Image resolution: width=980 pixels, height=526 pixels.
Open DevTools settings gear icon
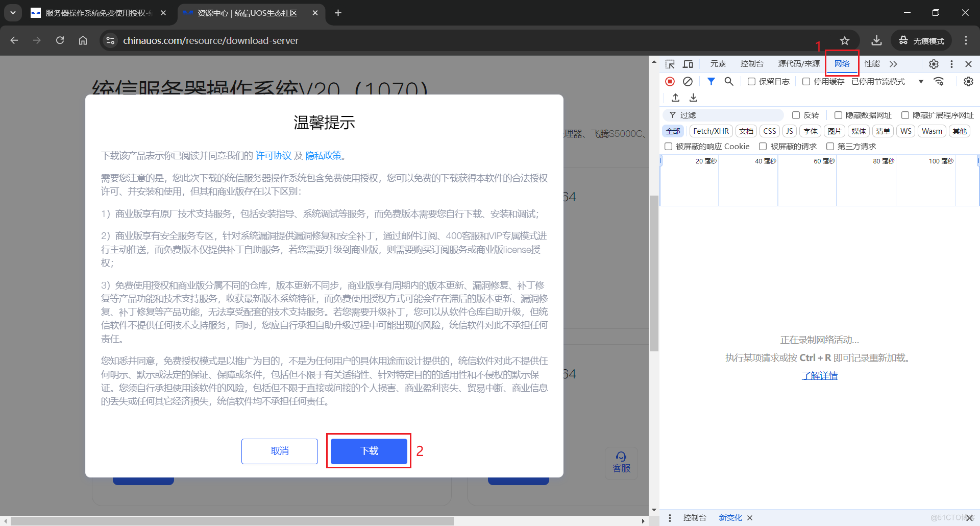(934, 64)
